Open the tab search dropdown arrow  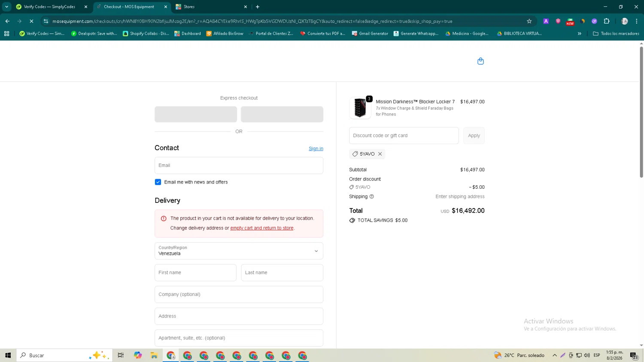(6, 7)
